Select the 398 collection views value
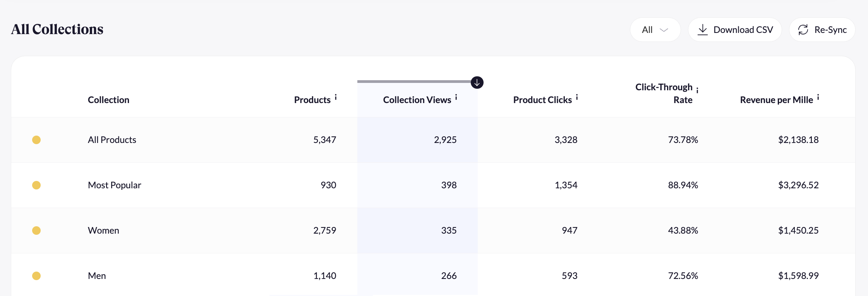Screen dimensions: 868x296 pos(449,185)
